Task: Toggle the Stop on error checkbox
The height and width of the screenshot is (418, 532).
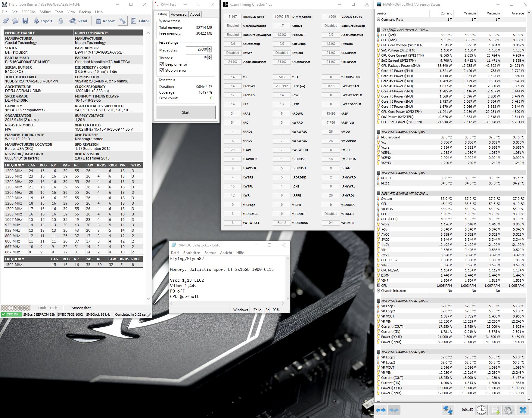Action: 162,70
